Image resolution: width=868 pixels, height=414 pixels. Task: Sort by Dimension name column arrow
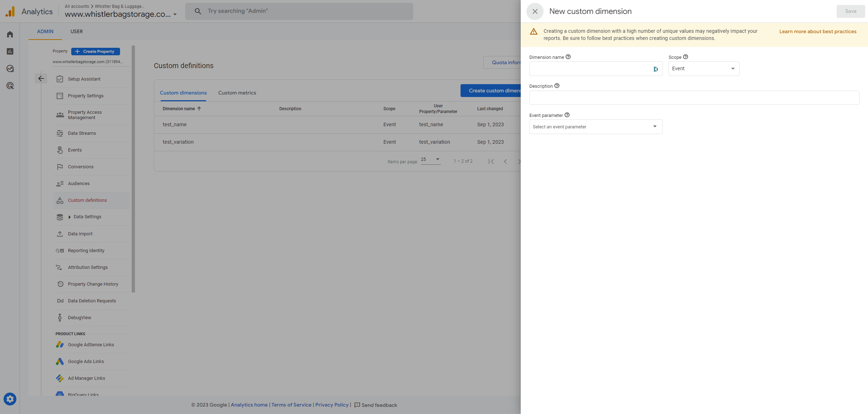199,108
